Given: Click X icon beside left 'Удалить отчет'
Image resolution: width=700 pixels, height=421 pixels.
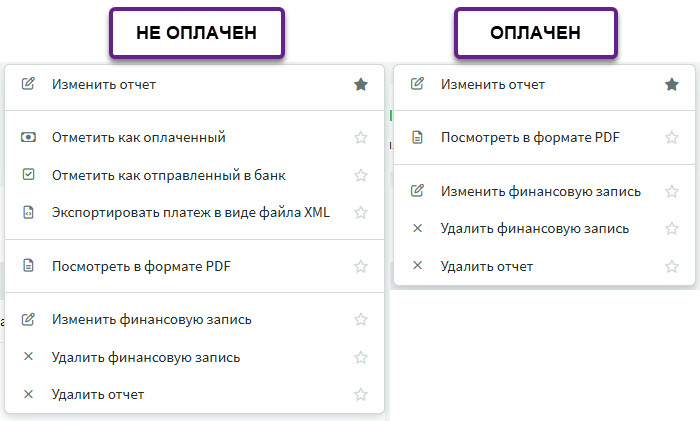Looking at the screenshot, I should 28,394.
